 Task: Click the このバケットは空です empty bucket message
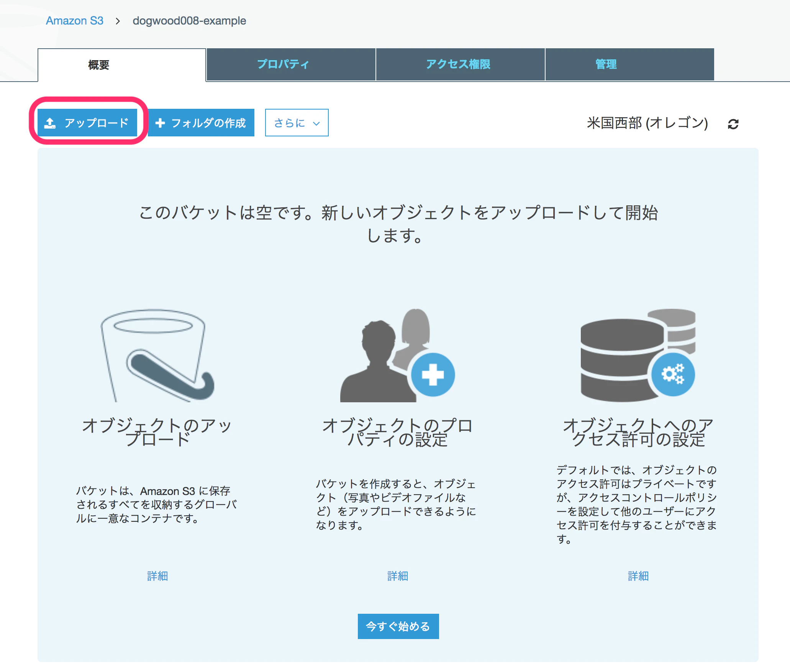398,224
